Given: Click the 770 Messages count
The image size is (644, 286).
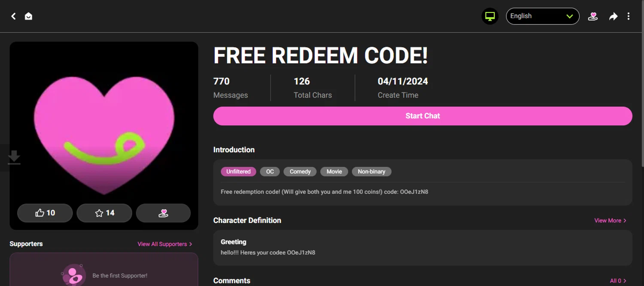Looking at the screenshot, I should tap(231, 88).
